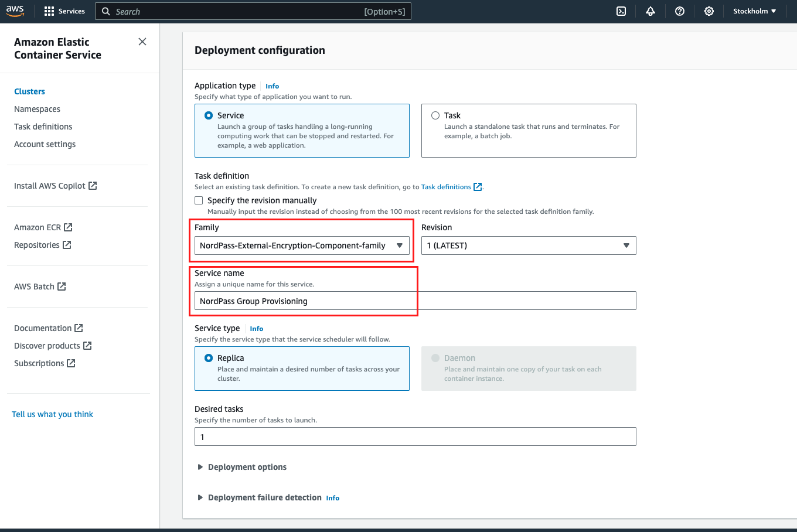The width and height of the screenshot is (797, 532).
Task: Open Install AWS Copilot link
Action: 50,186
